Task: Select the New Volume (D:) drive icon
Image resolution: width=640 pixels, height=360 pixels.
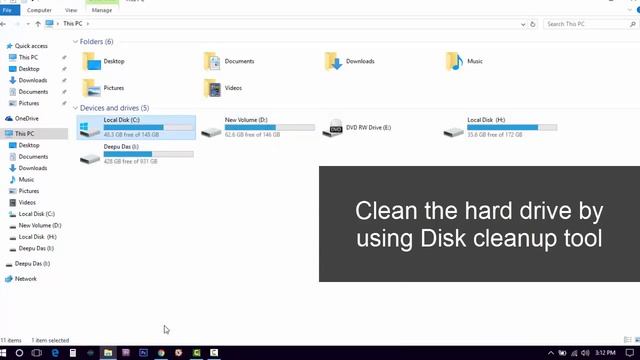Action: point(211,131)
